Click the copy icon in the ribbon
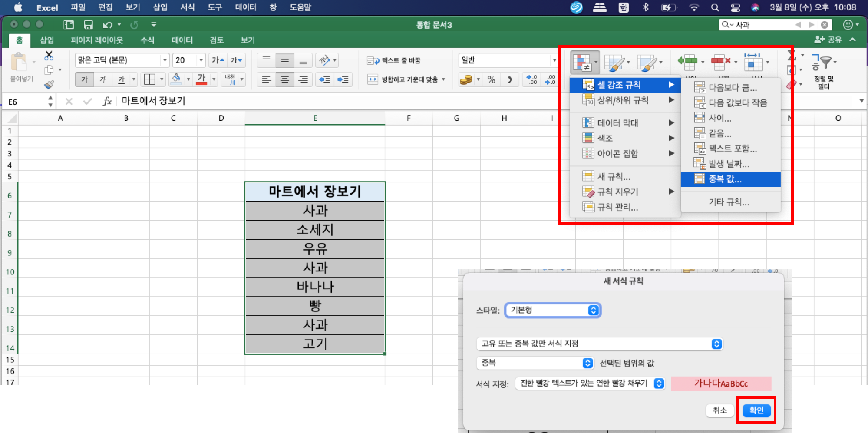This screenshot has width=868, height=433. pos(49,69)
